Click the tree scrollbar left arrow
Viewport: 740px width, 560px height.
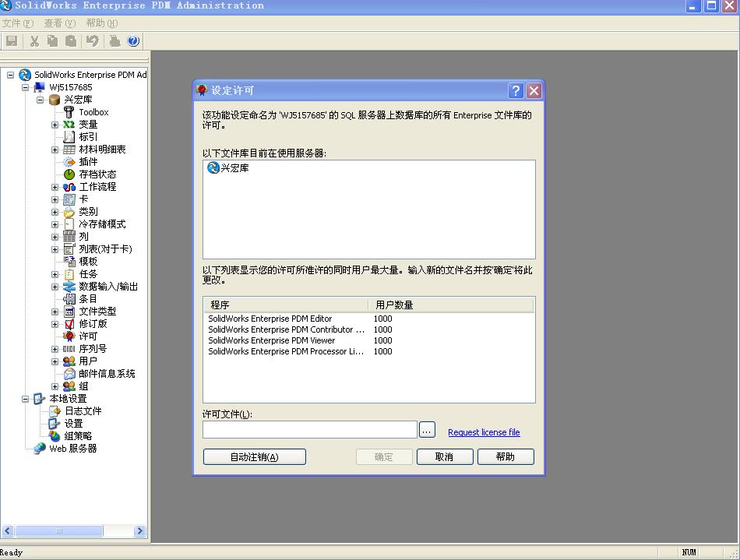8,530
